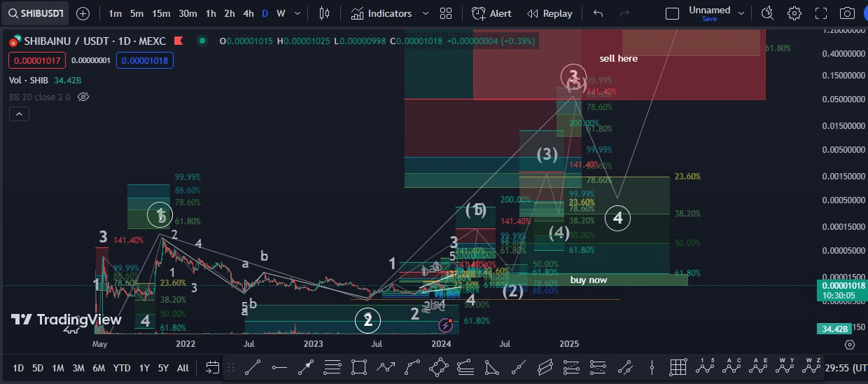
Task: Set date range to 1Y
Action: (144, 367)
